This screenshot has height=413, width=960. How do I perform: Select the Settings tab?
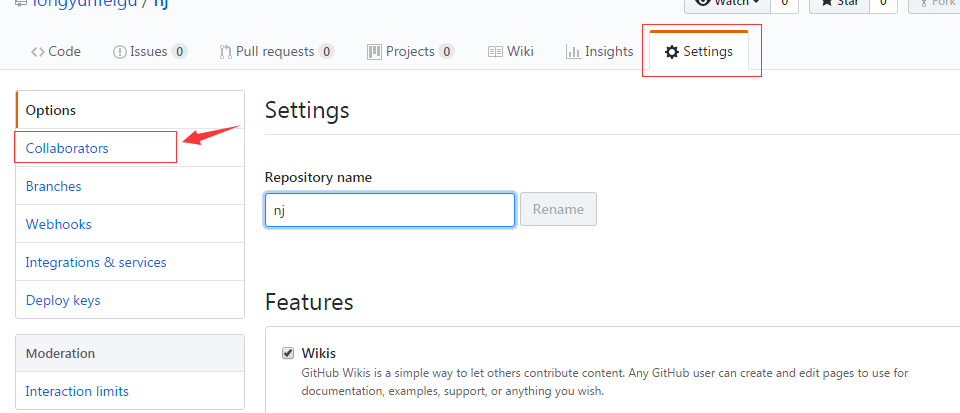pyautogui.click(x=699, y=51)
